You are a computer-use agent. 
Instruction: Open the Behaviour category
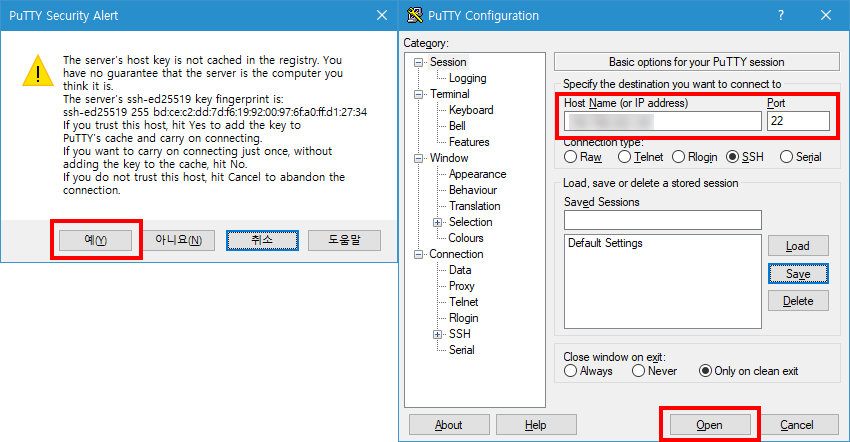pos(473,190)
